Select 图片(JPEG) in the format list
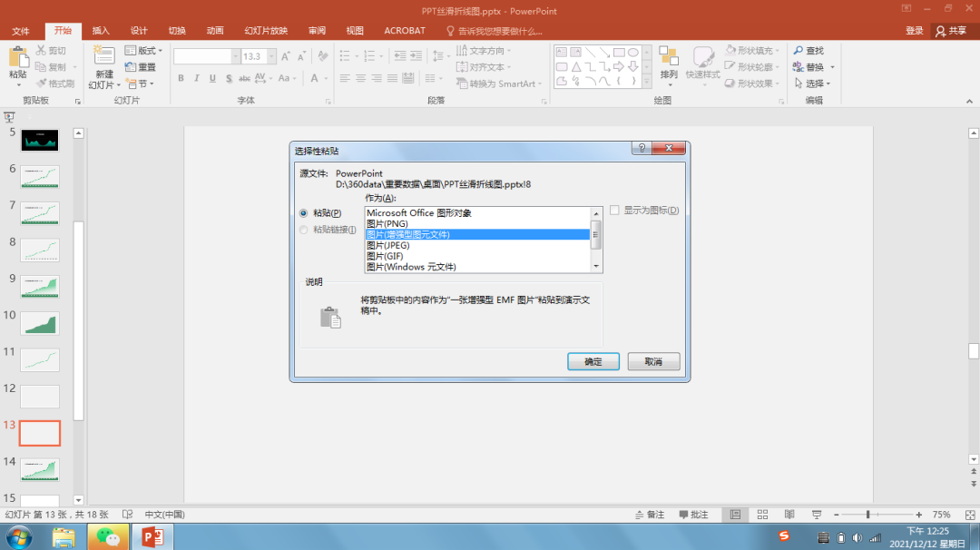 [x=477, y=245]
